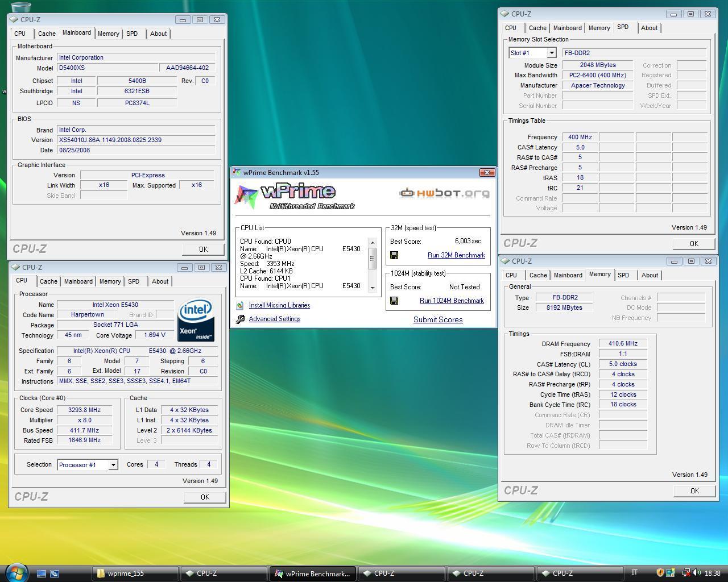The height and width of the screenshot is (582, 728).
Task: Open About tab in Mainboard CPU-Z window
Action: click(x=158, y=34)
